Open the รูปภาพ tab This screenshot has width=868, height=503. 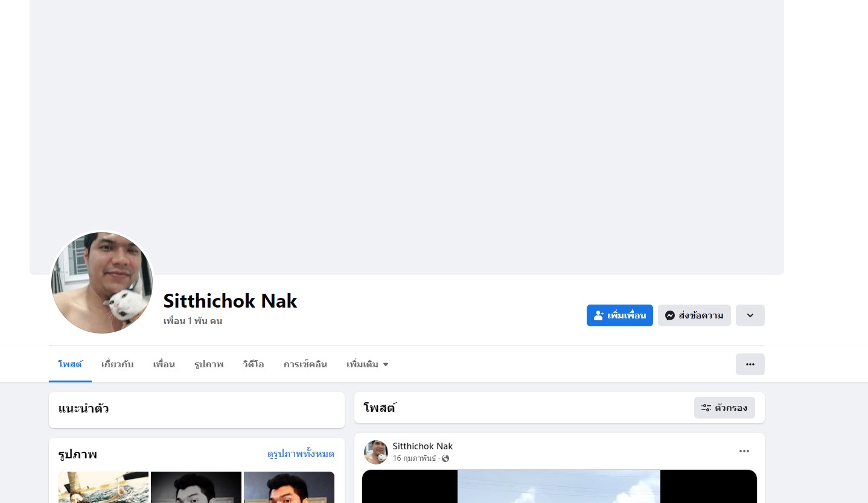[x=209, y=364]
